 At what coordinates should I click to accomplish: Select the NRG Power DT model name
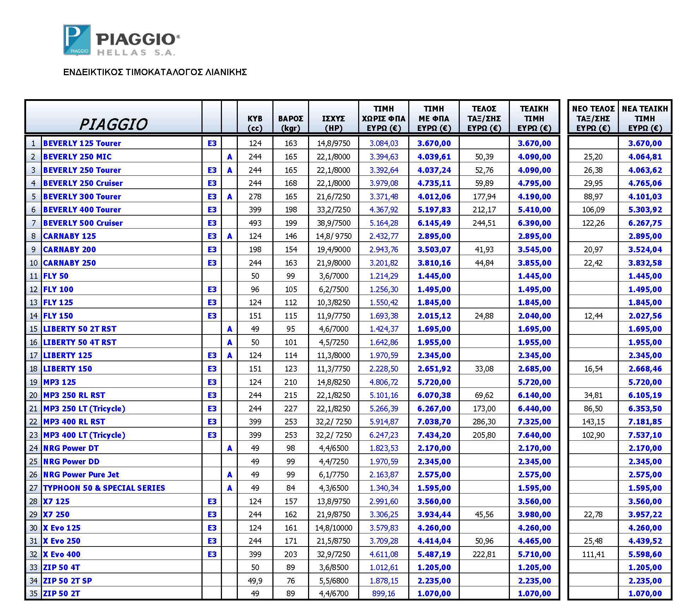tap(71, 448)
